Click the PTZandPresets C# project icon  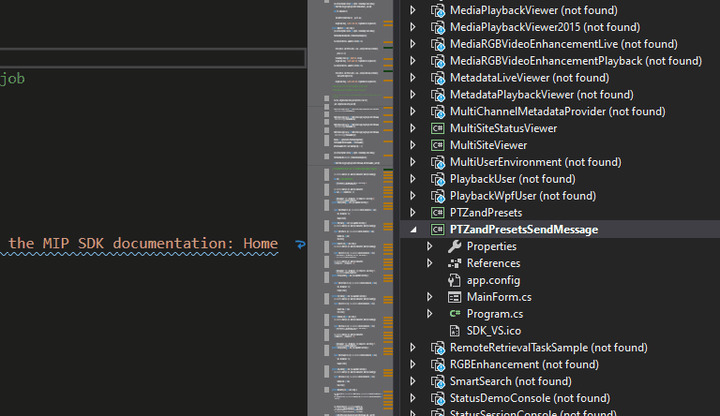tap(437, 213)
